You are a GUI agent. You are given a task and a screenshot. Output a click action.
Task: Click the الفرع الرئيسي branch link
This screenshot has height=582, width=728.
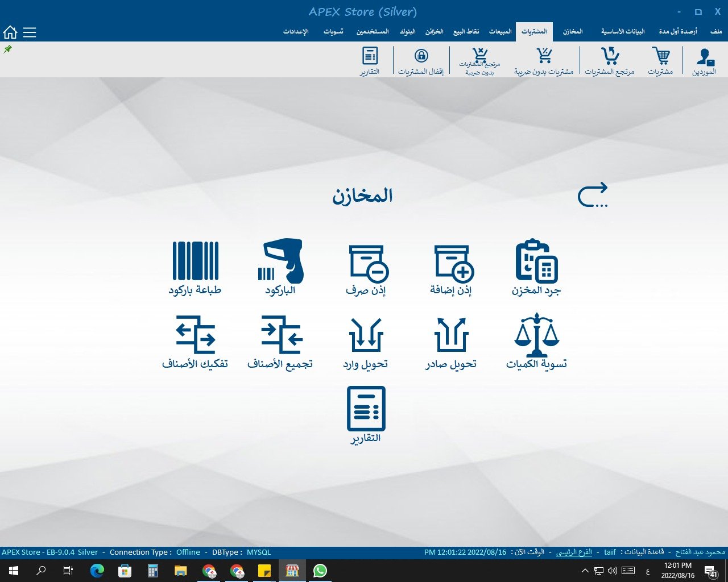[574, 552]
